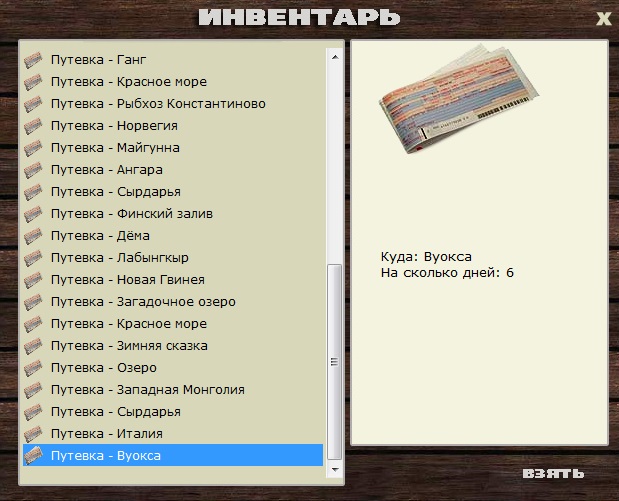Click ticket icon beside Путевка - Вуокса
The height and width of the screenshot is (501, 619).
[33, 456]
